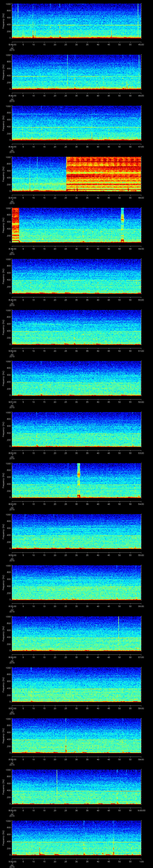Click the burst near 51 seconds in 8:48 spectrogram

(x=122, y=225)
